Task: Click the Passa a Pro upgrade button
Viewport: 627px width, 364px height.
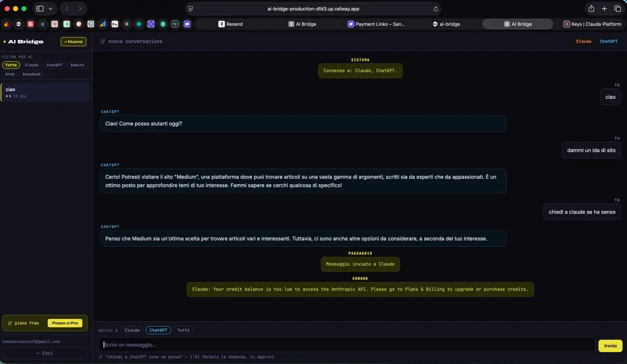Action: 65,323
